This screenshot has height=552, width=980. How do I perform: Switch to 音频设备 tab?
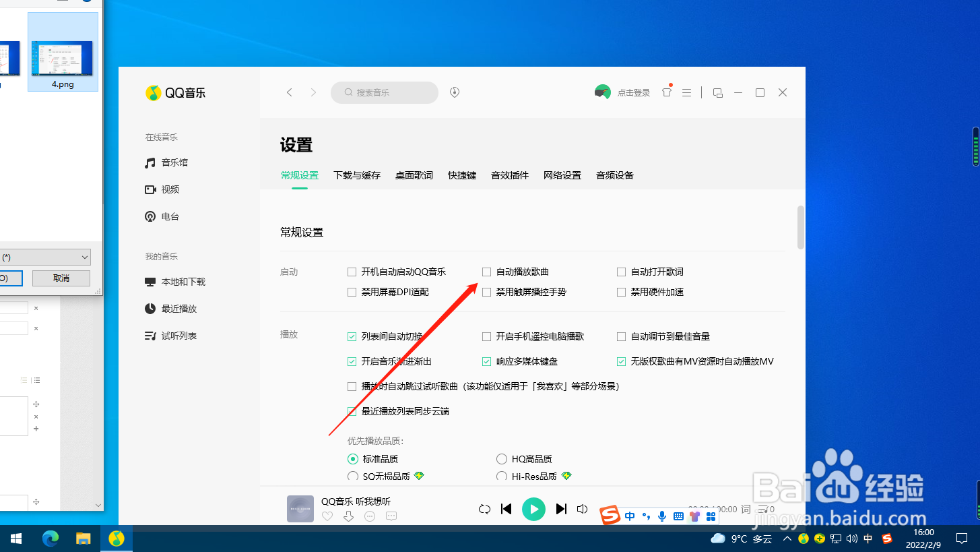tap(615, 175)
